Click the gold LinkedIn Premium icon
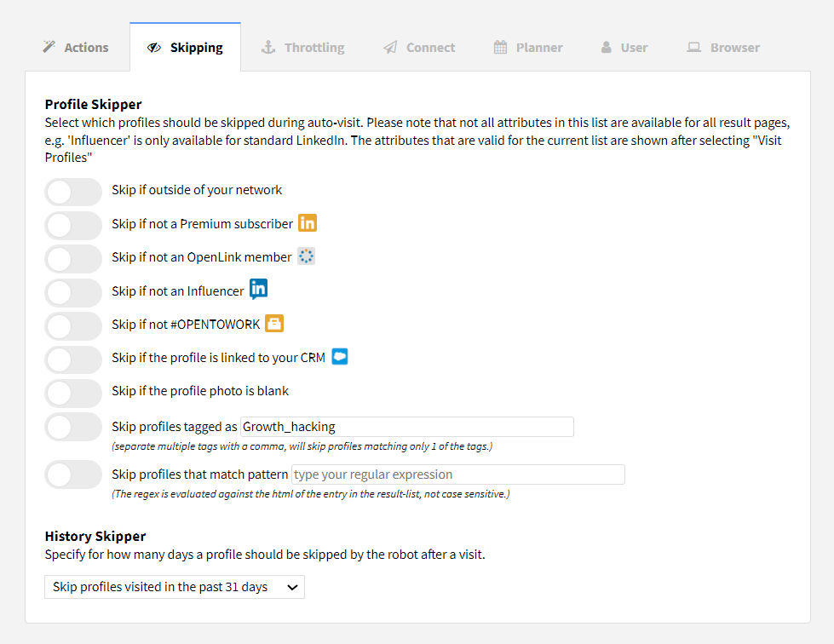834x644 pixels. click(307, 223)
